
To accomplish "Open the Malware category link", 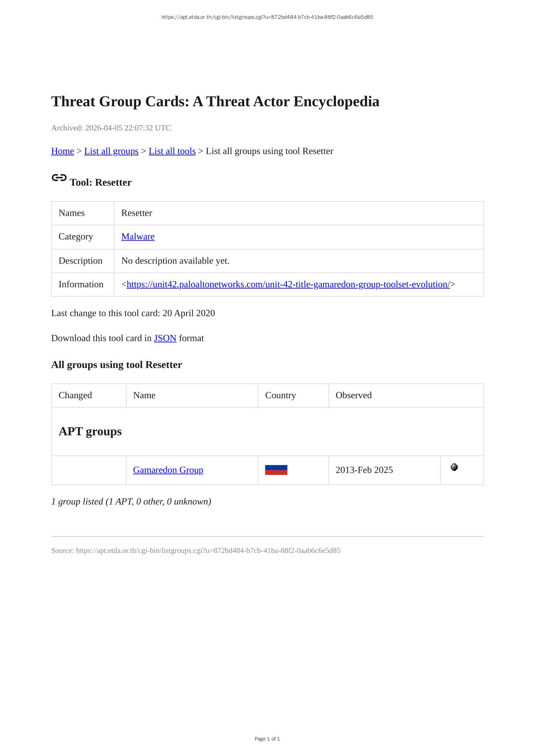I will 138,237.
